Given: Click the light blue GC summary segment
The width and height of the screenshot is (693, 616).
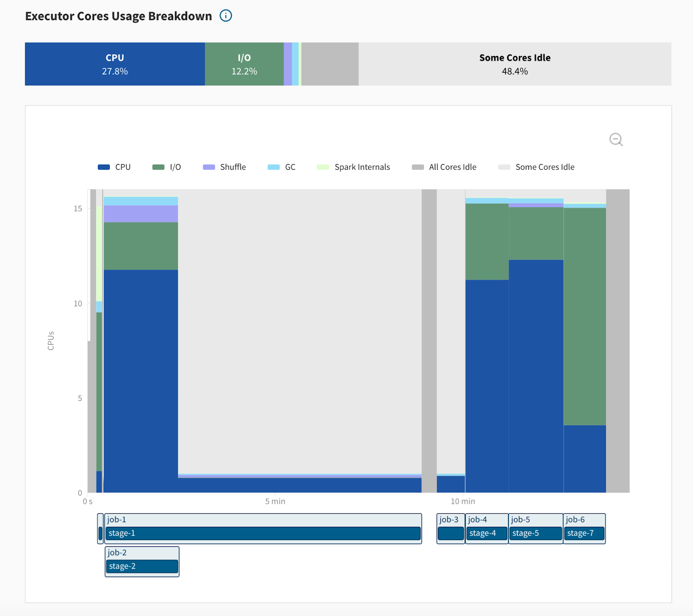Looking at the screenshot, I should pyautogui.click(x=295, y=64).
